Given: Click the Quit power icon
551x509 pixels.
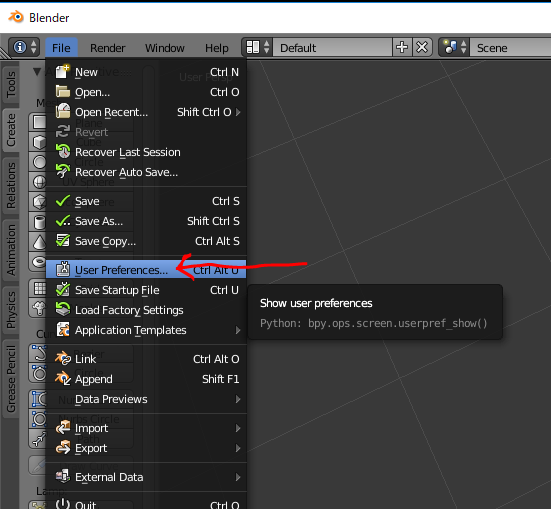Looking at the screenshot, I should (x=63, y=504).
